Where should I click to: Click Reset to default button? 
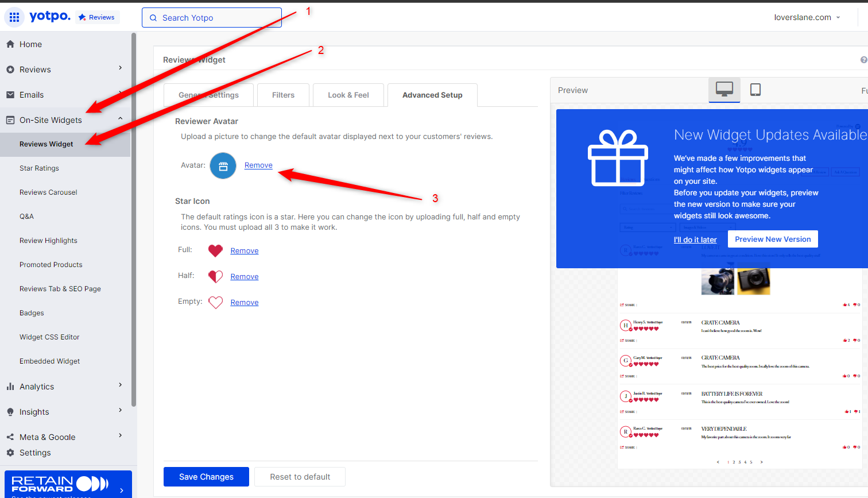coord(300,477)
